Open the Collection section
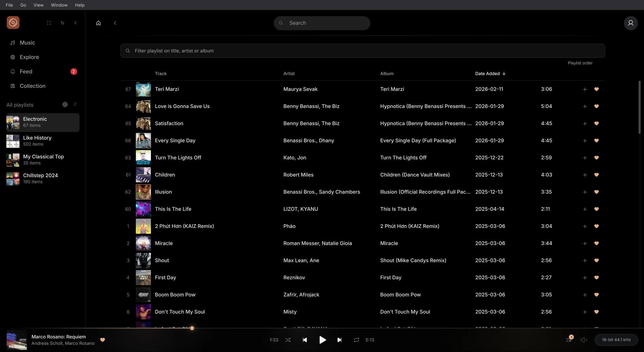 32,86
